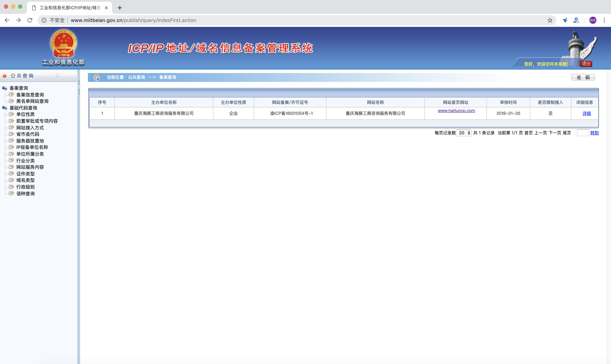Click the home icon in breadcrumb bar
The image size is (611, 364).
[97, 77]
